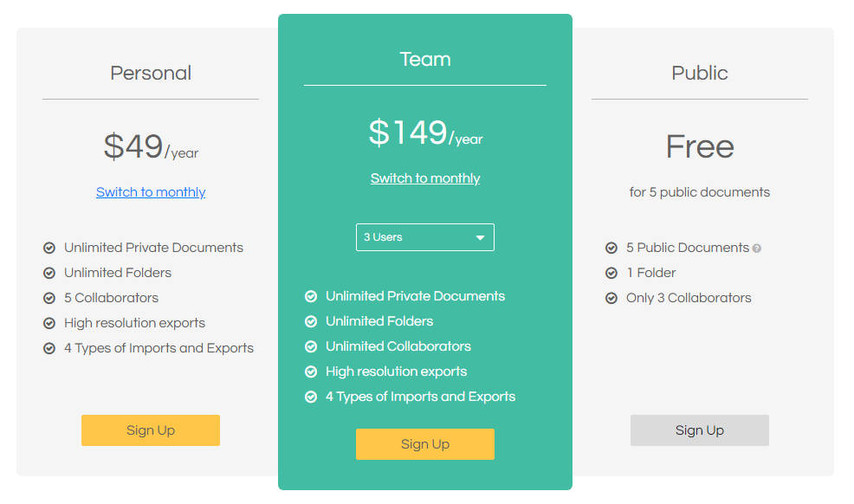Click the checkmark icon beside Unlimited Private Documents in Personal

[49, 248]
